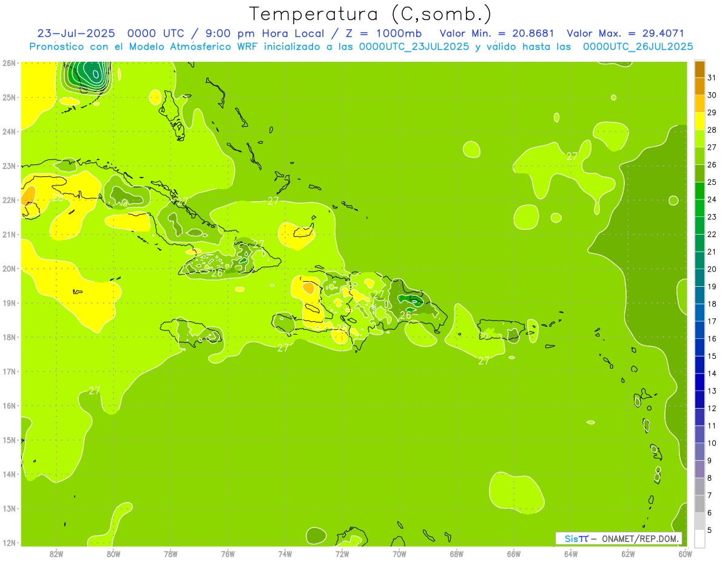Click the "Z = 1000mb" level text
This screenshot has height=562, width=728.
(383, 33)
